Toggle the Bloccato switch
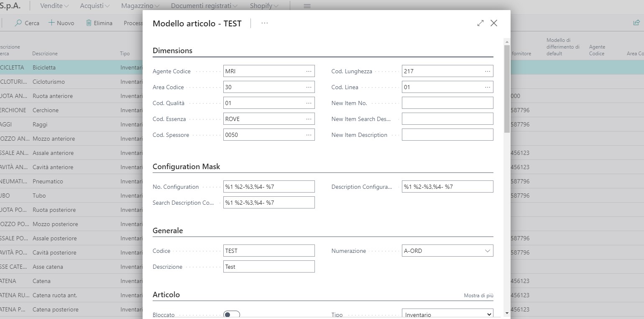 coord(232,314)
